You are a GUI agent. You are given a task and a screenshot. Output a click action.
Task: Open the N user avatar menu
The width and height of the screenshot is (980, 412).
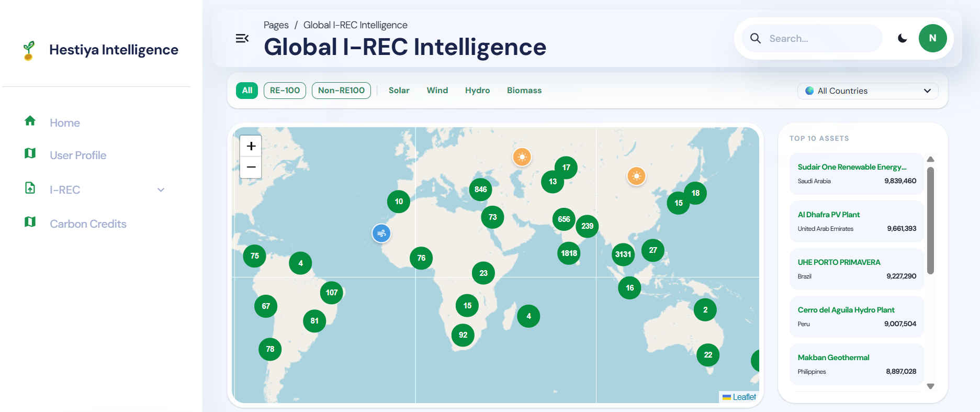(x=933, y=38)
